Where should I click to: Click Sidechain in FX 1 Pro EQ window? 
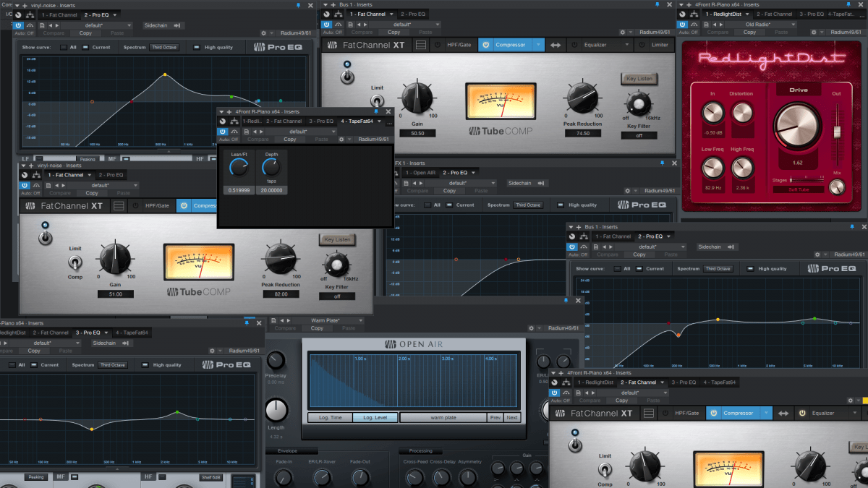(527, 184)
